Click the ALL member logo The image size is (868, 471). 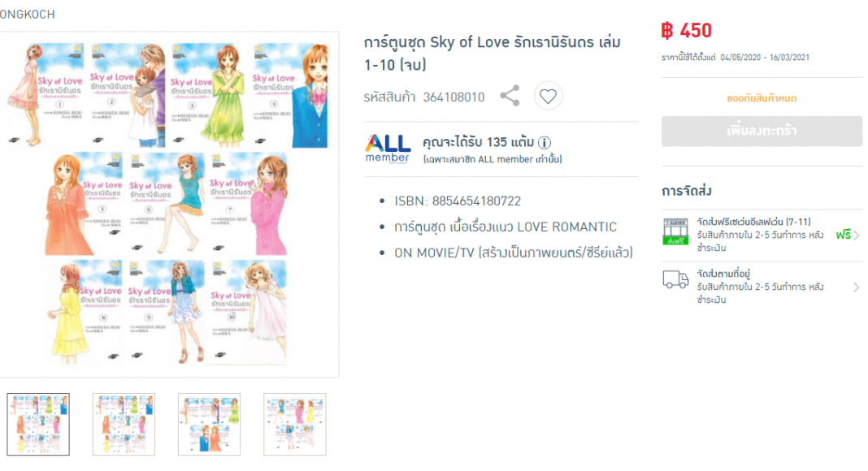[388, 149]
